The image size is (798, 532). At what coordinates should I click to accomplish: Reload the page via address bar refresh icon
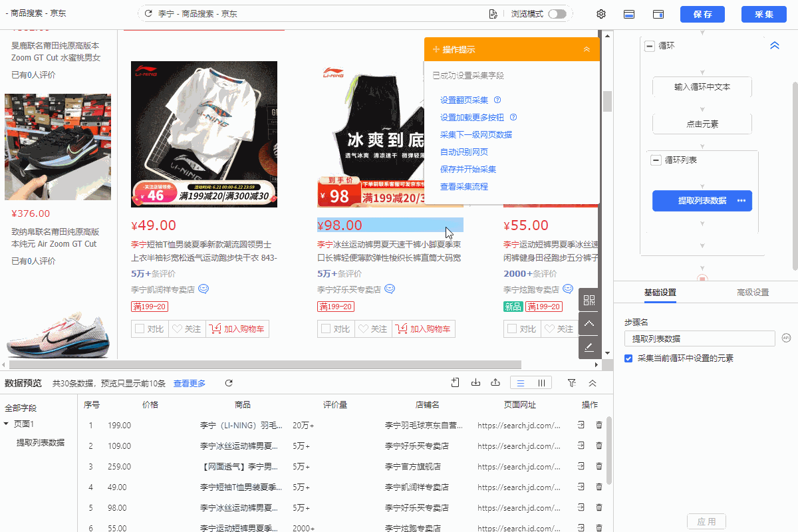pyautogui.click(x=148, y=14)
